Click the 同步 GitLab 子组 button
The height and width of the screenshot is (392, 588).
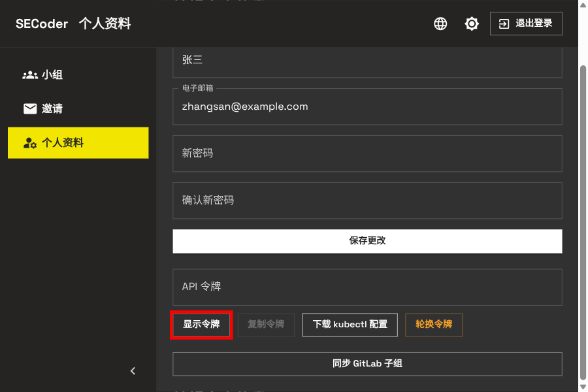(367, 364)
